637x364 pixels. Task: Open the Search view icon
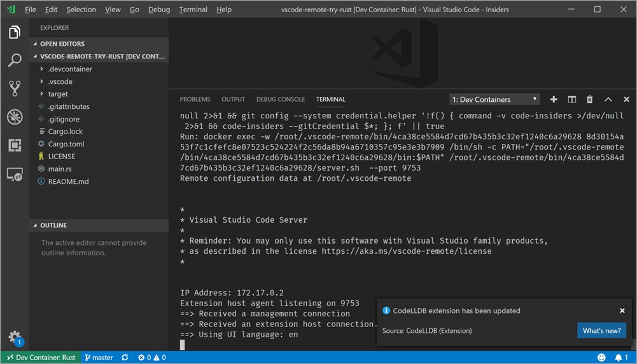click(15, 60)
